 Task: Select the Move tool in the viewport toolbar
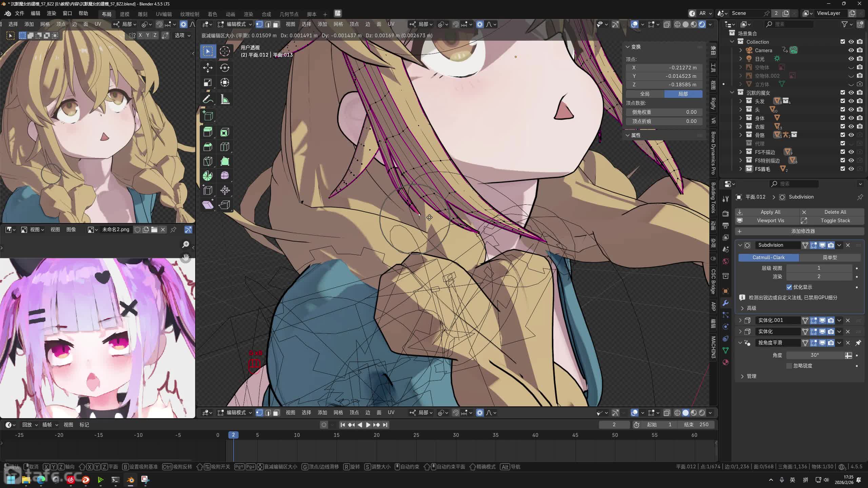pos(208,68)
